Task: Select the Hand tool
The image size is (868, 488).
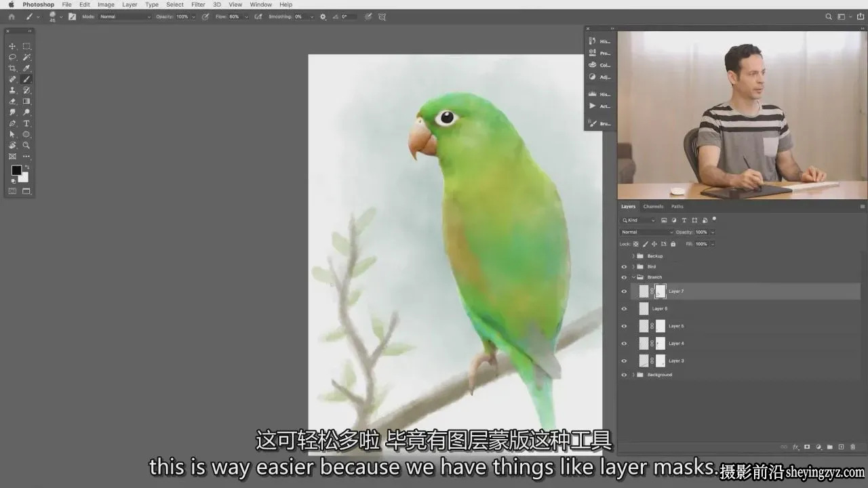Action: pyautogui.click(x=12, y=145)
